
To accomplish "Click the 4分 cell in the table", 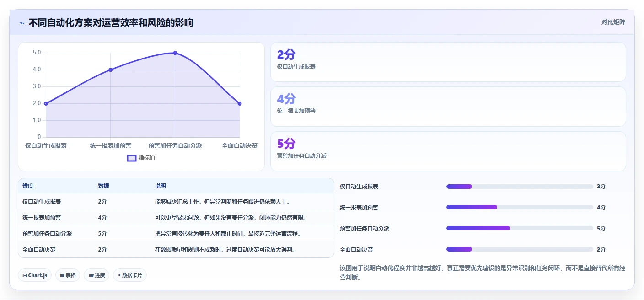I will click(x=102, y=218).
